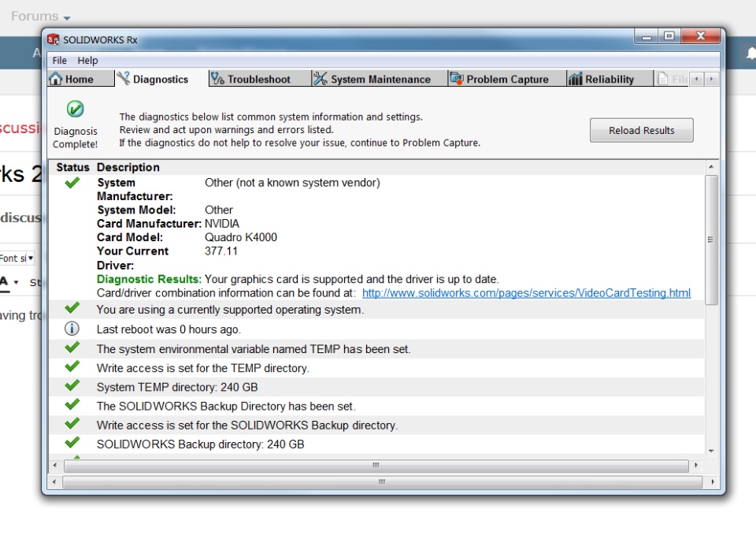Minimize the SOLIDWORKS Rx window
Image resolution: width=756 pixels, height=554 pixels.
[x=647, y=36]
